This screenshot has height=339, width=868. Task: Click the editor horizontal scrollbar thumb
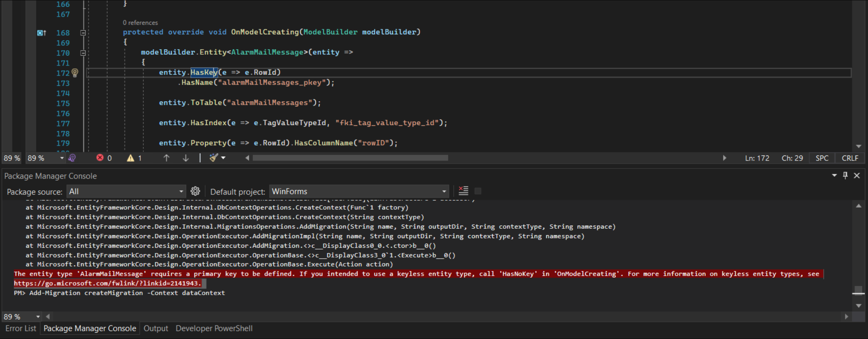(350, 158)
